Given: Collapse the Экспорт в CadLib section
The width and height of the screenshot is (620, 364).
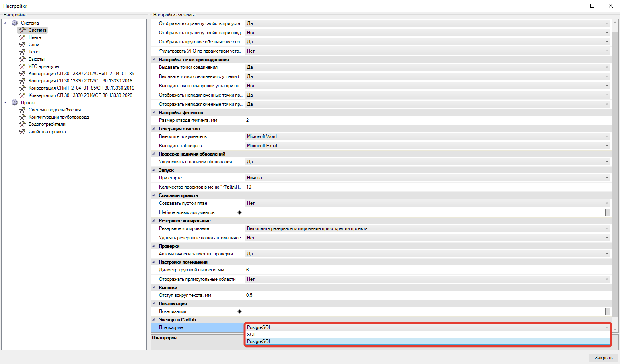Looking at the screenshot, I should point(154,320).
